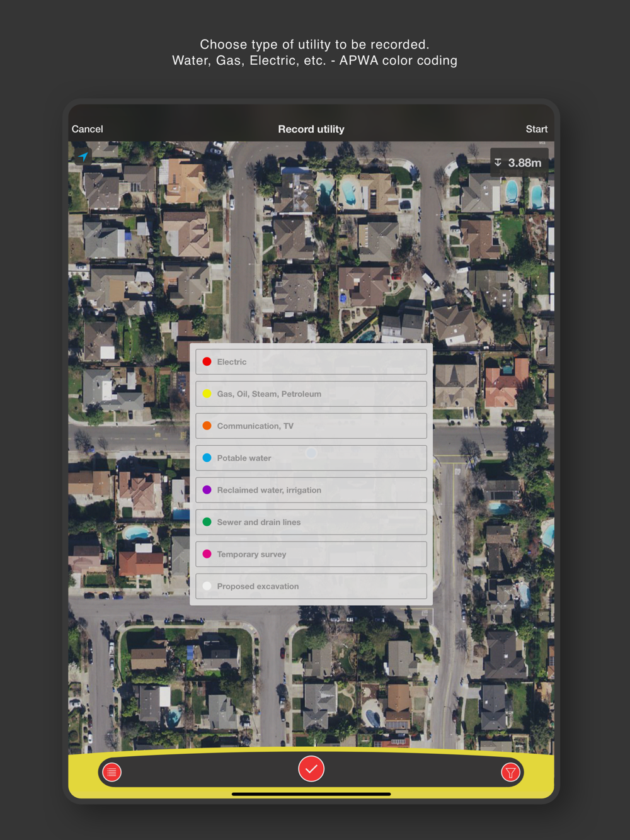
Task: Pick the Potable water utility
Action: click(311, 458)
